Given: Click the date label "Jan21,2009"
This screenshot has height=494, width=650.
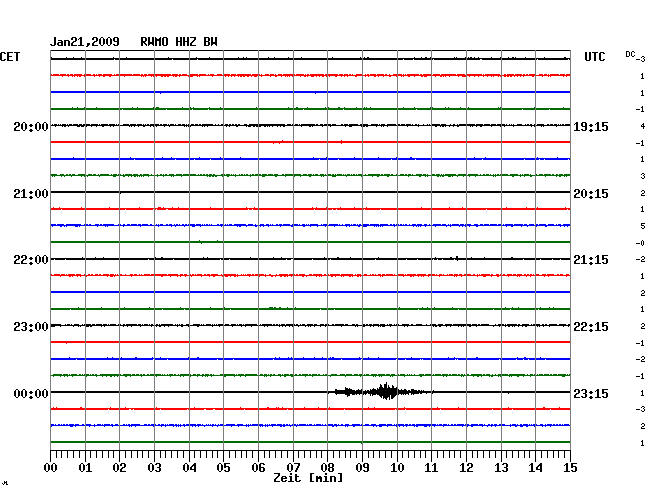Looking at the screenshot, I should (x=85, y=42).
